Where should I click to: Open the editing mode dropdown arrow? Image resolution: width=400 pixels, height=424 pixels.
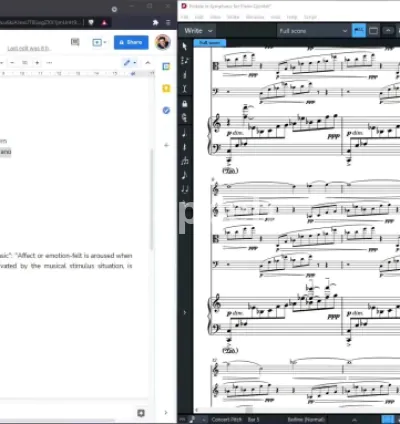(x=135, y=63)
